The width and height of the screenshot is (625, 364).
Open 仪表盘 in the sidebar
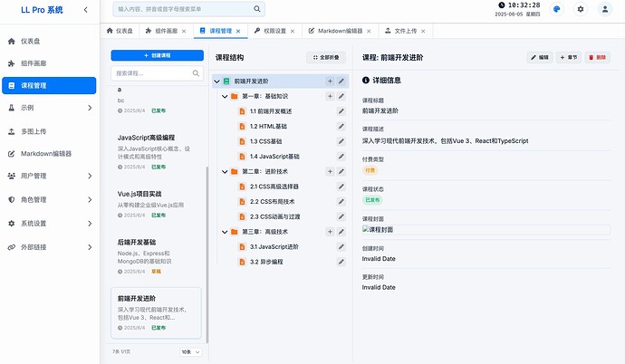point(49,41)
